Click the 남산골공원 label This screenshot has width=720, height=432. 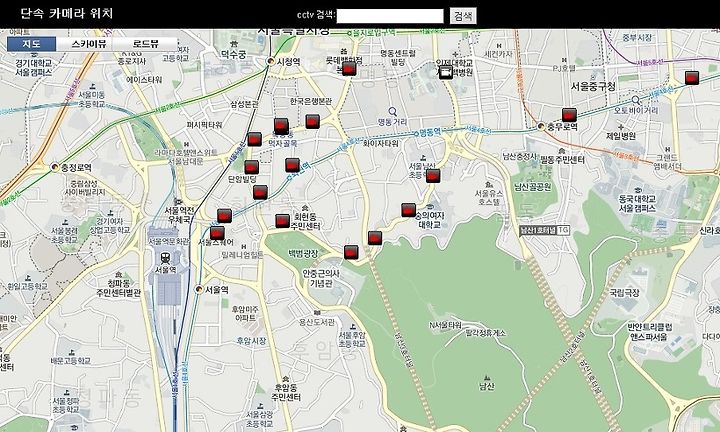coord(533,187)
